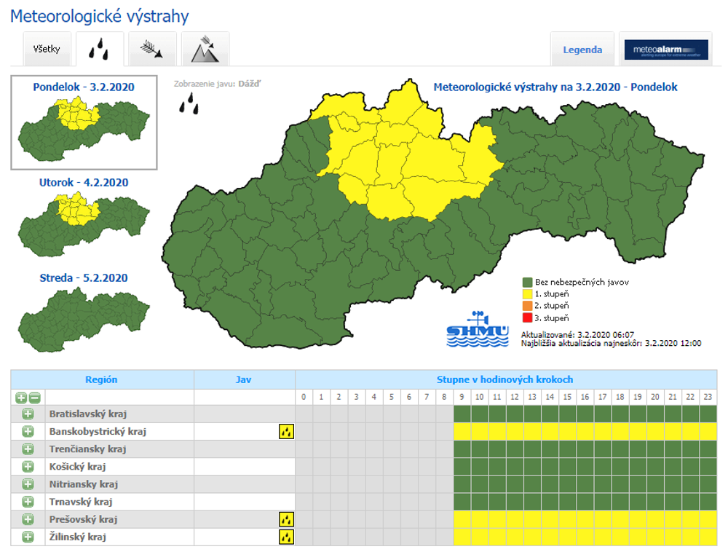Screen dimensions: 728x560
Task: Select the rain (Dážď) warnings tab icon
Action: tap(100, 50)
